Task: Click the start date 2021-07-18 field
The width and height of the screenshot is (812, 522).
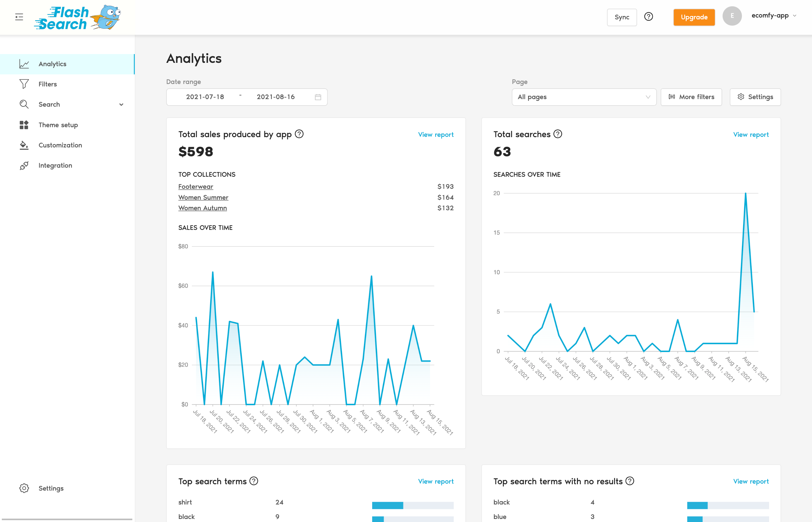Action: pyautogui.click(x=205, y=97)
